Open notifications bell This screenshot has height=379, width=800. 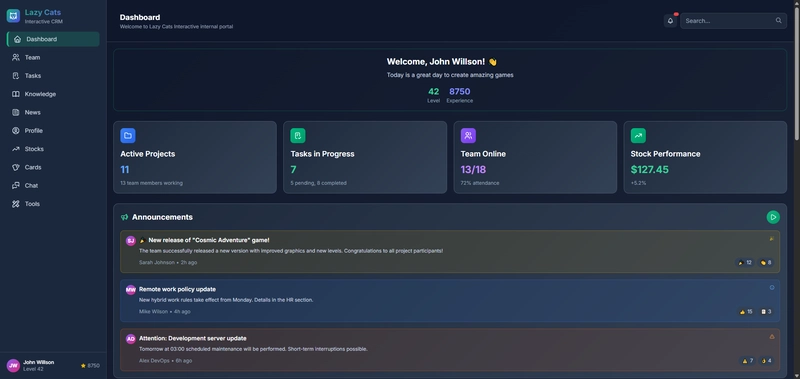coord(670,21)
